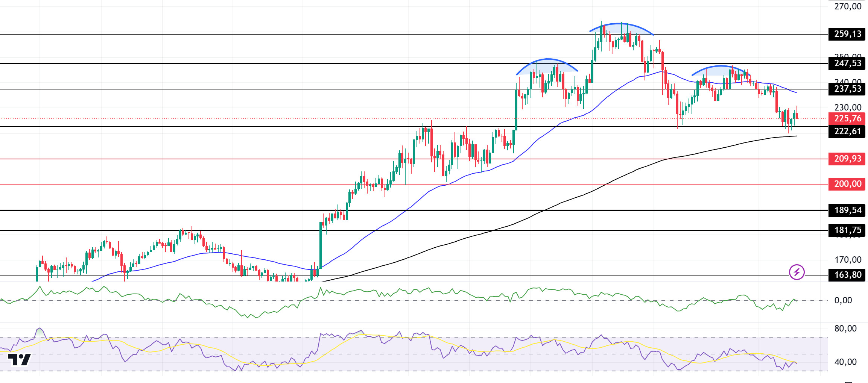Image resolution: width=868 pixels, height=383 pixels.
Task: Click the 170,00 price axis value
Action: point(848,260)
